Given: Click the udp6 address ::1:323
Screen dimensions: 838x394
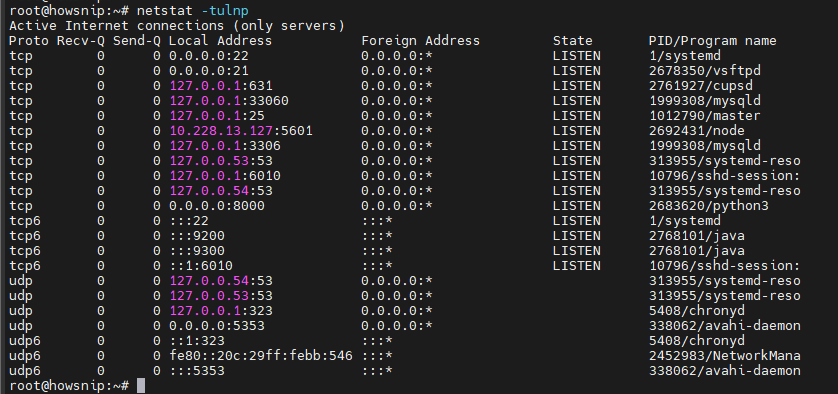Looking at the screenshot, I should [x=197, y=340].
